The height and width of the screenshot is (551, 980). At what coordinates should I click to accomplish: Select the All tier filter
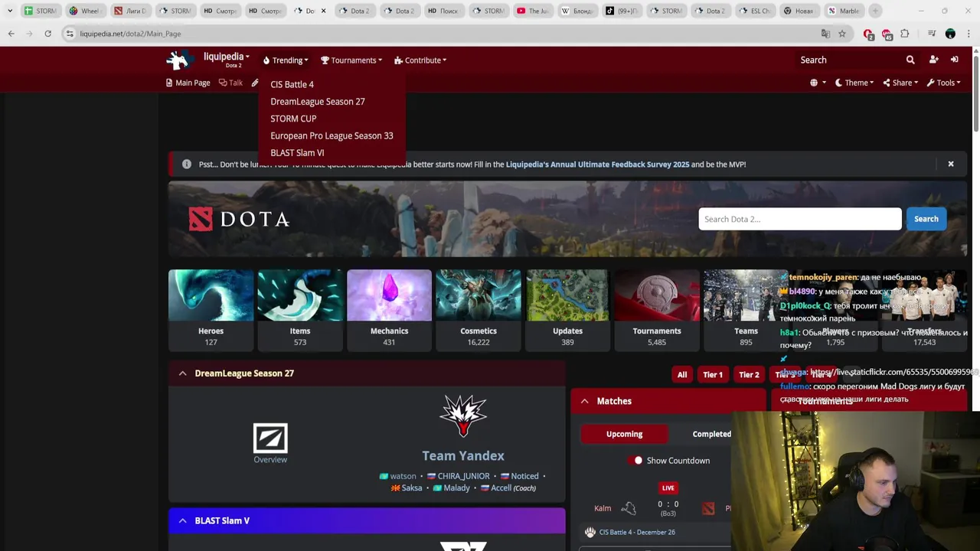click(x=682, y=375)
